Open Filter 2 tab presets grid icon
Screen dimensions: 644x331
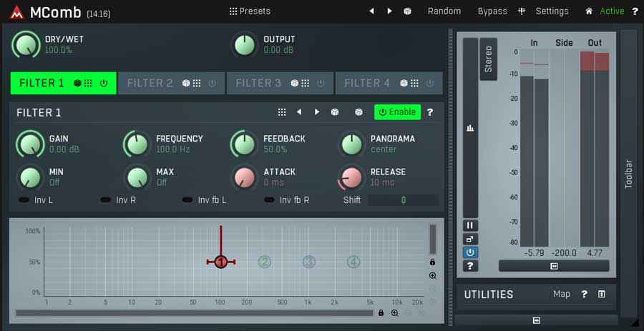click(x=197, y=83)
